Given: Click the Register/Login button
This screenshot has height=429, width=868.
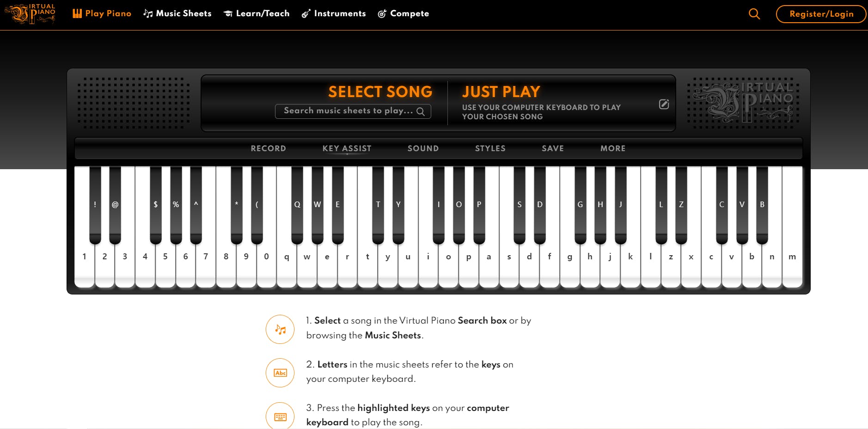Looking at the screenshot, I should coord(821,14).
